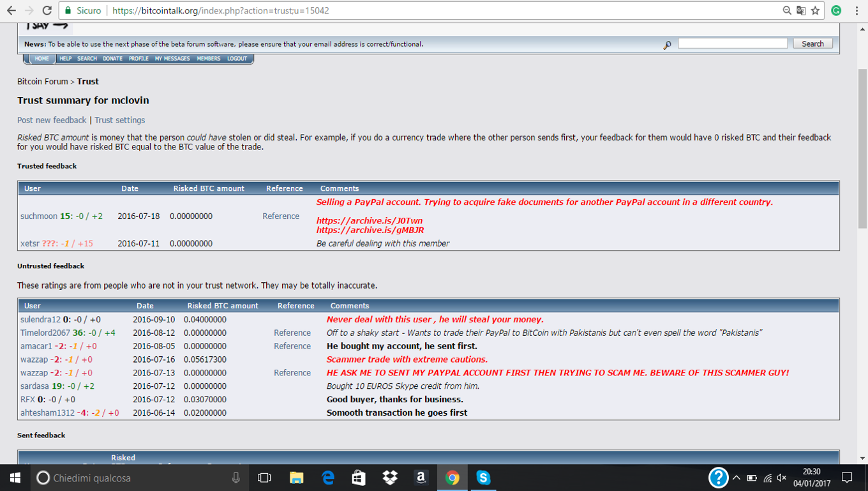The width and height of the screenshot is (868, 491).
Task: Click the zoom magnifier icon in address bar
Action: click(787, 10)
